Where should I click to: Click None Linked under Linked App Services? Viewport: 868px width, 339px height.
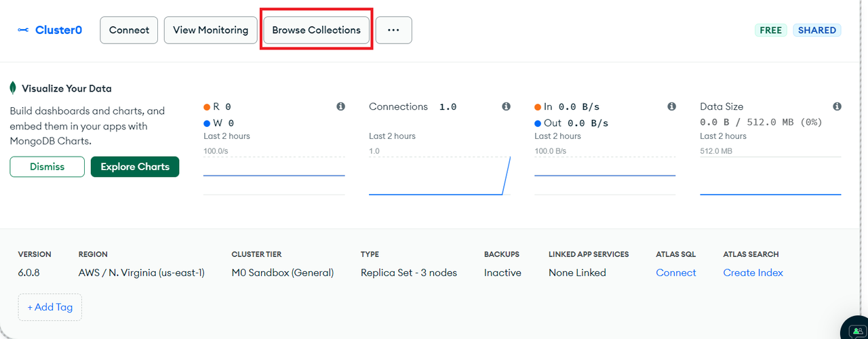tap(577, 273)
